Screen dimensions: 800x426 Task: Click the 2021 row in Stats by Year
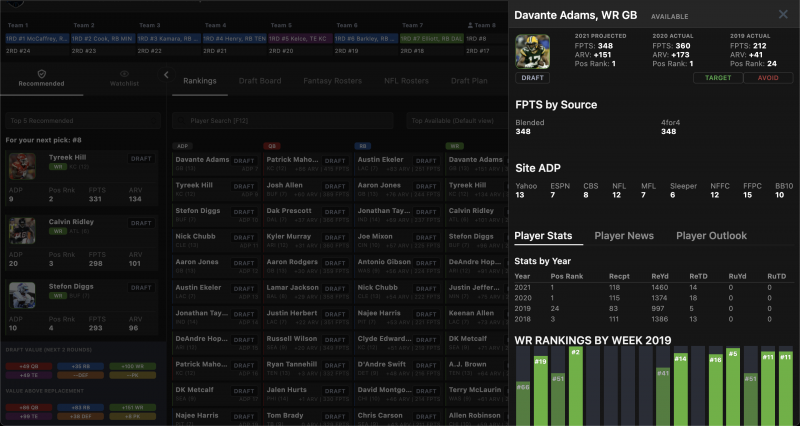coord(654,287)
